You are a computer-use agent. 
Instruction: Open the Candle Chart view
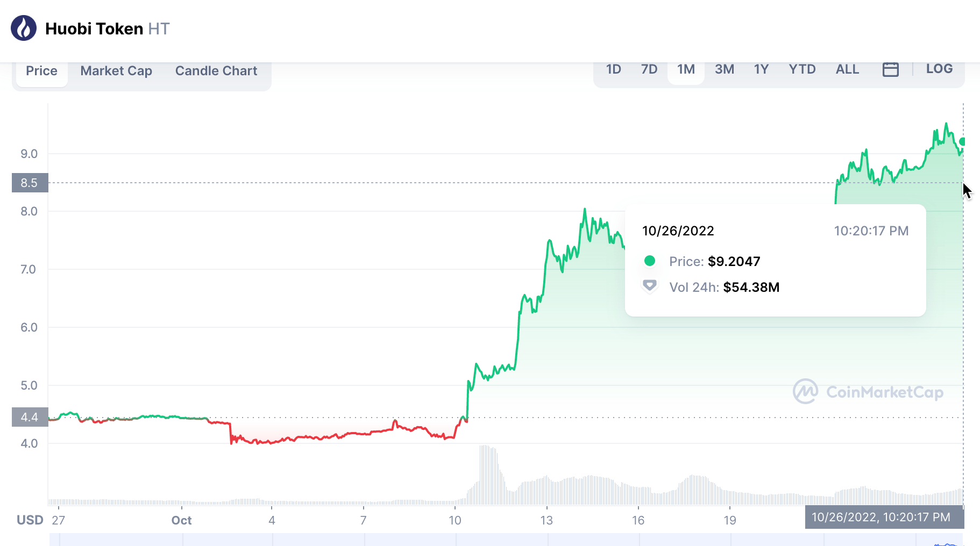click(x=216, y=71)
